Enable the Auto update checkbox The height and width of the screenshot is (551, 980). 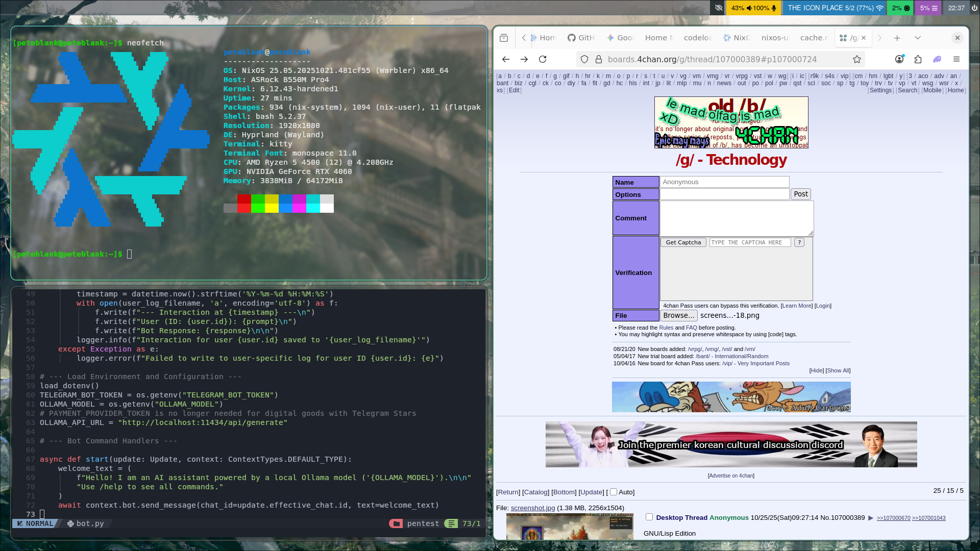pyautogui.click(x=614, y=492)
